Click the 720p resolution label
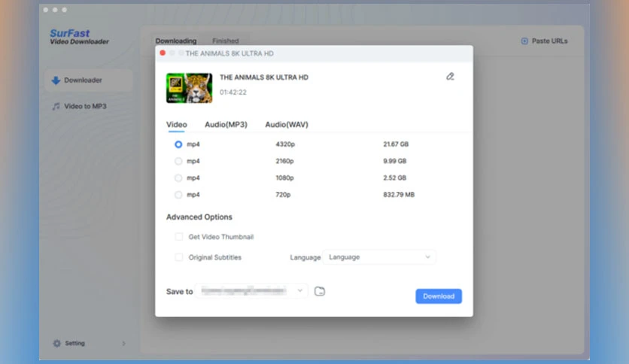The width and height of the screenshot is (629, 364). pyautogui.click(x=283, y=195)
